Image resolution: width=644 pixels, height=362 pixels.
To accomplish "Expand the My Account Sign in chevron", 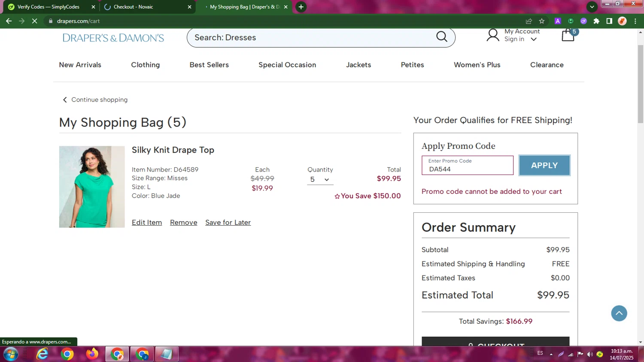I will click(534, 39).
